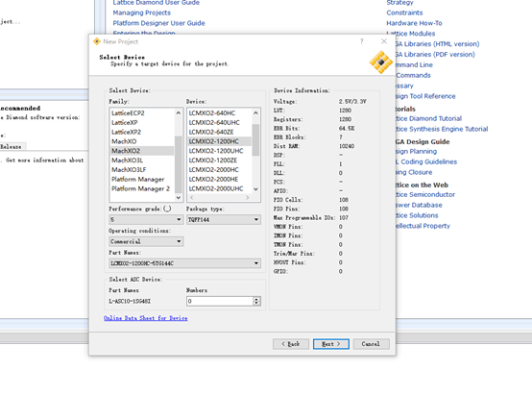This screenshot has height=395, width=532.
Task: Select device LCMXO2-2000UHC
Action: click(x=219, y=188)
